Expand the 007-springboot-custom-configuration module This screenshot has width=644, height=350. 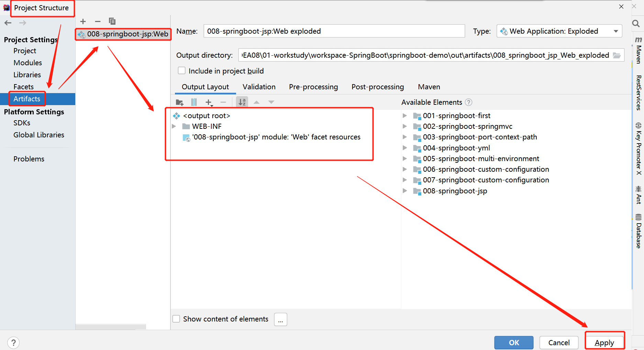405,180
